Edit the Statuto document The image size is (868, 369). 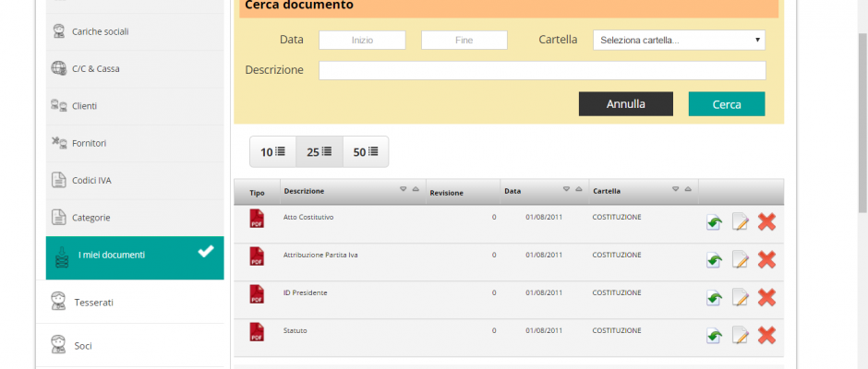(741, 335)
